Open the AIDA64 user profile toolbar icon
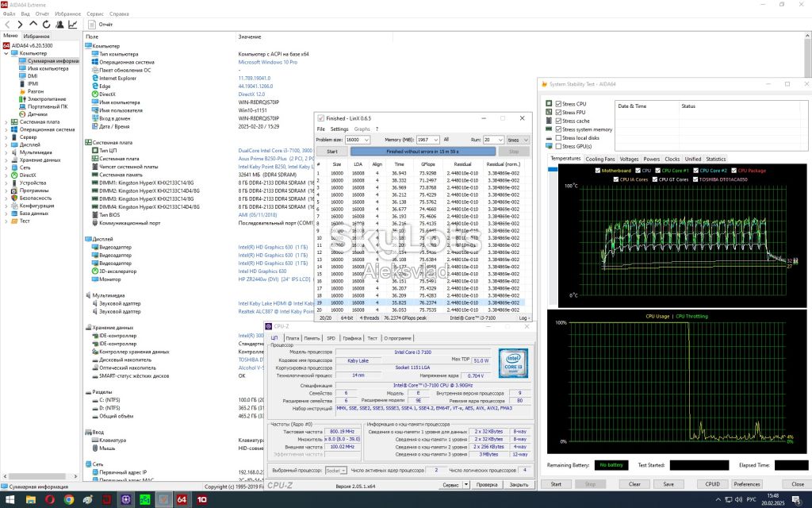The image size is (812, 508). click(59, 25)
